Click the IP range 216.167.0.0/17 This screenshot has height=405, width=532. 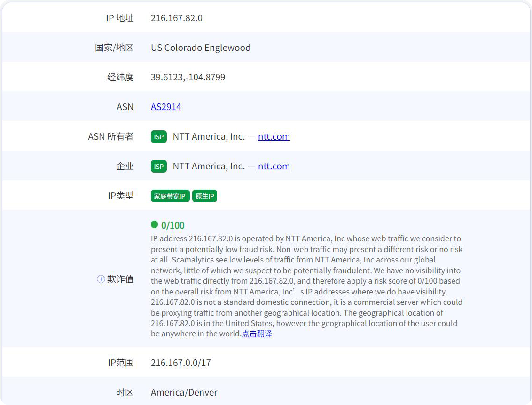click(x=180, y=363)
